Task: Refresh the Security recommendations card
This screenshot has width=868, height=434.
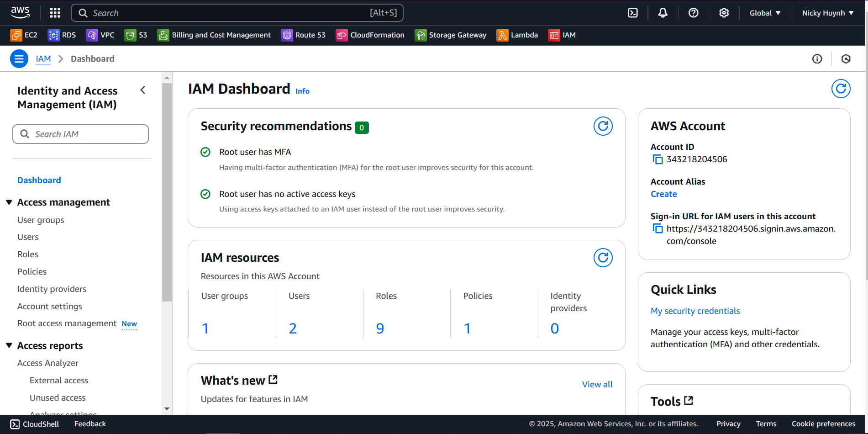Action: pyautogui.click(x=603, y=126)
